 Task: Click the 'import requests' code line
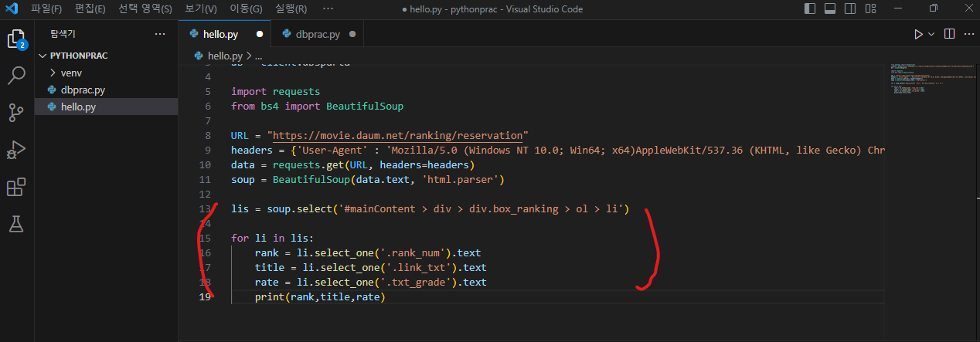(275, 91)
